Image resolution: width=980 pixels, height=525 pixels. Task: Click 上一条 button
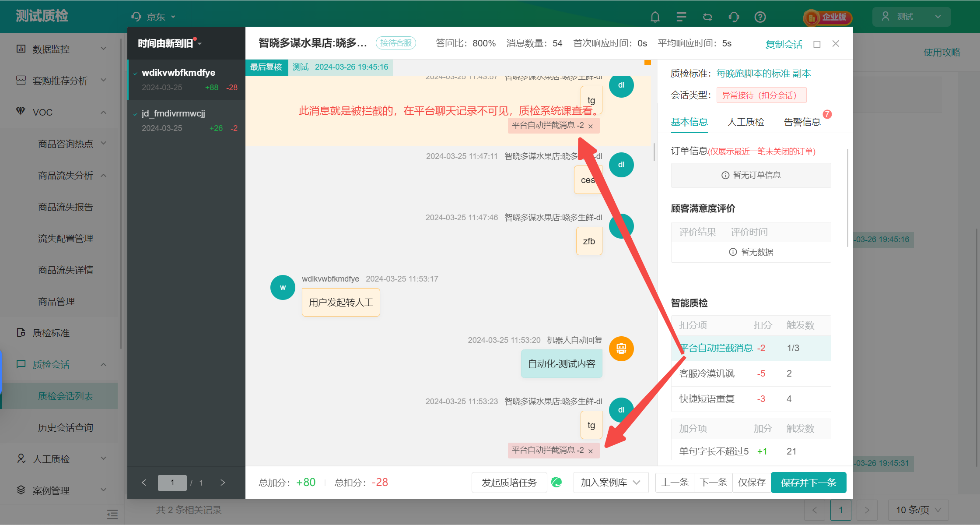coord(675,483)
